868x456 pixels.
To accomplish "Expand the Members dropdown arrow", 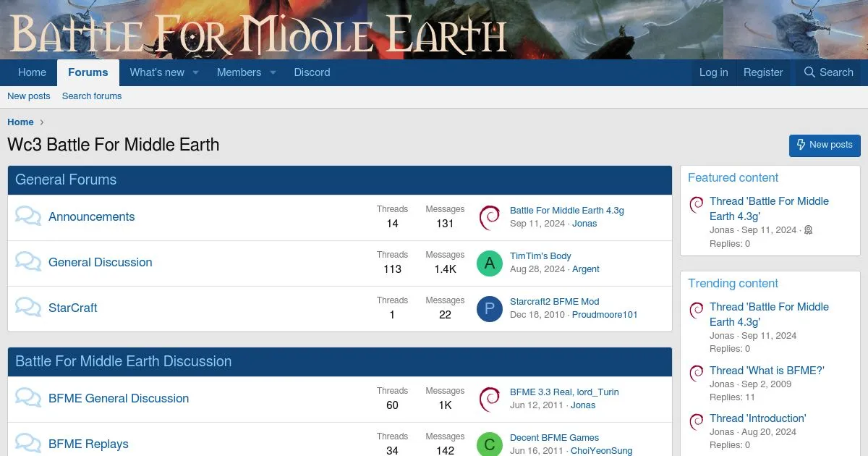I will point(273,72).
